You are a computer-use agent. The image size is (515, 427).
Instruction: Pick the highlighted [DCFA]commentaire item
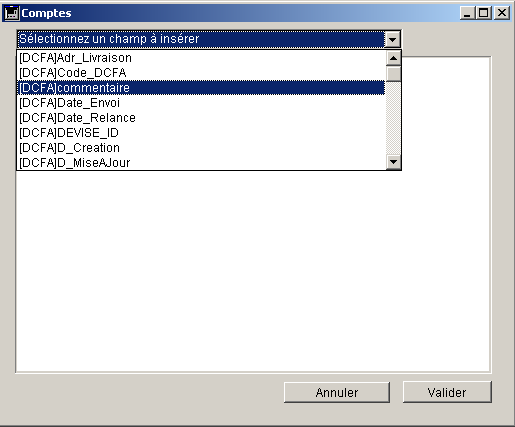coord(201,88)
